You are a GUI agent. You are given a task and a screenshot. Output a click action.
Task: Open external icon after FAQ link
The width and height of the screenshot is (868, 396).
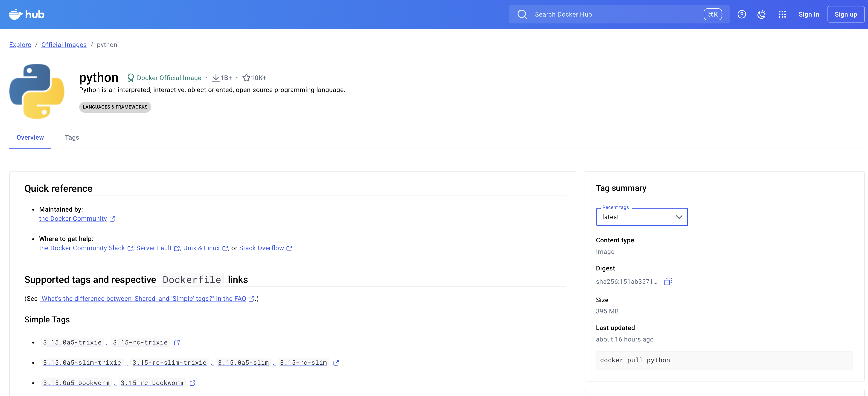pyautogui.click(x=251, y=299)
